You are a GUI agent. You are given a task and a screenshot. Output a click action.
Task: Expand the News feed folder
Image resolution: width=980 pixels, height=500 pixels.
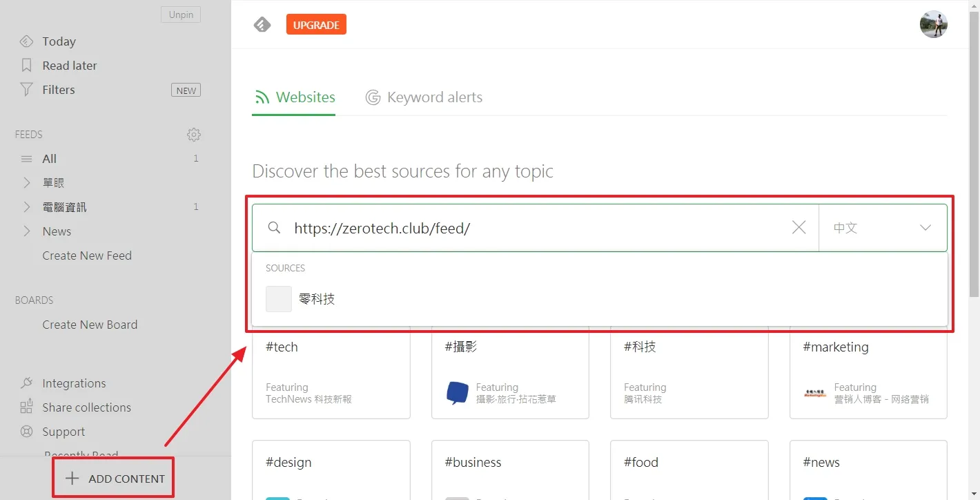(x=26, y=231)
